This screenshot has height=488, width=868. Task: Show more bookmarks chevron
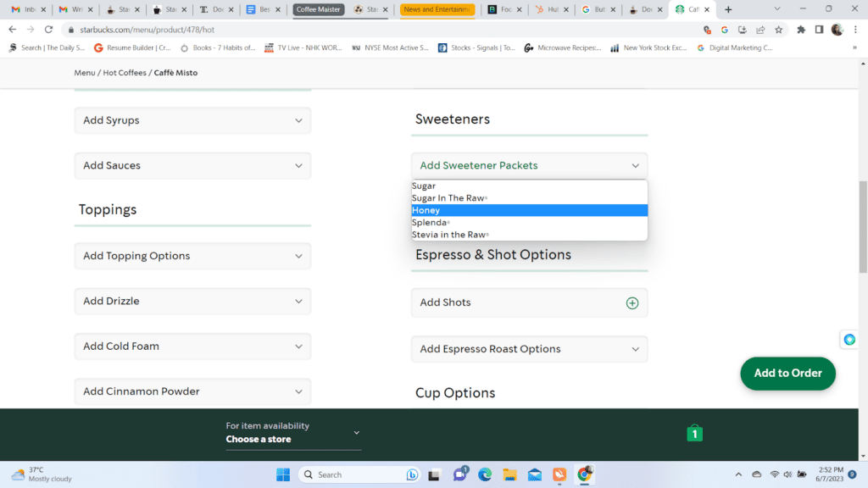point(854,48)
